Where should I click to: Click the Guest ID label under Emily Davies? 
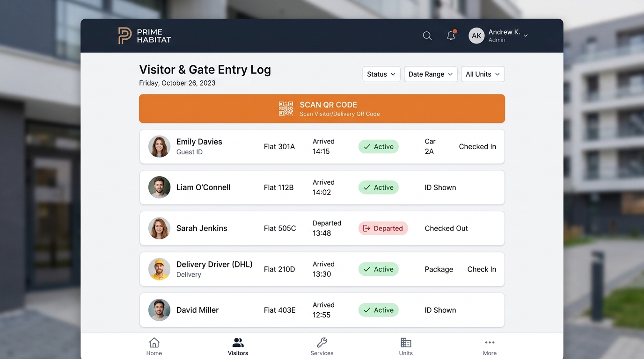189,152
